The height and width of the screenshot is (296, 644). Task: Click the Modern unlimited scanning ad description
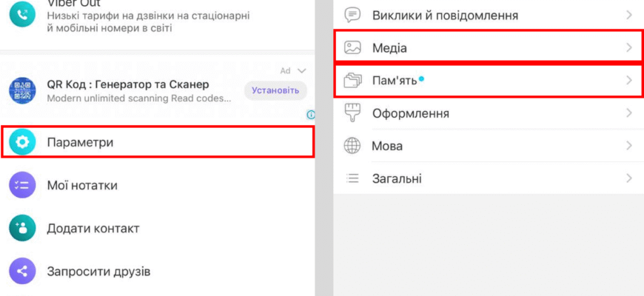coord(139,98)
